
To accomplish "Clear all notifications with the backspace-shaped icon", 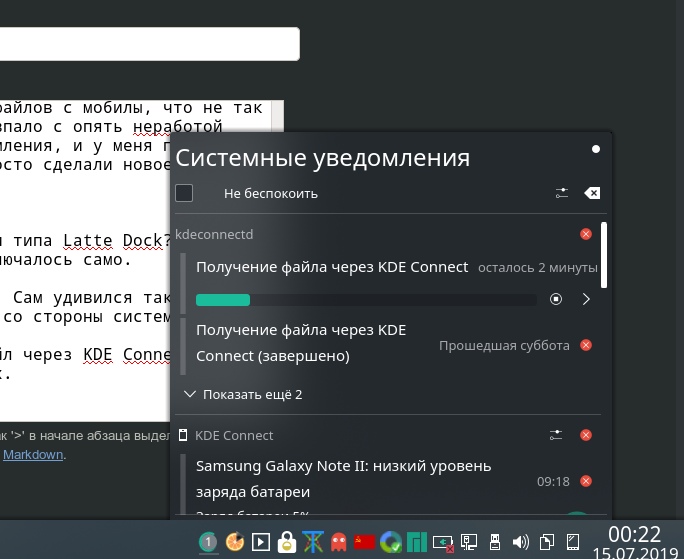I will [x=592, y=193].
